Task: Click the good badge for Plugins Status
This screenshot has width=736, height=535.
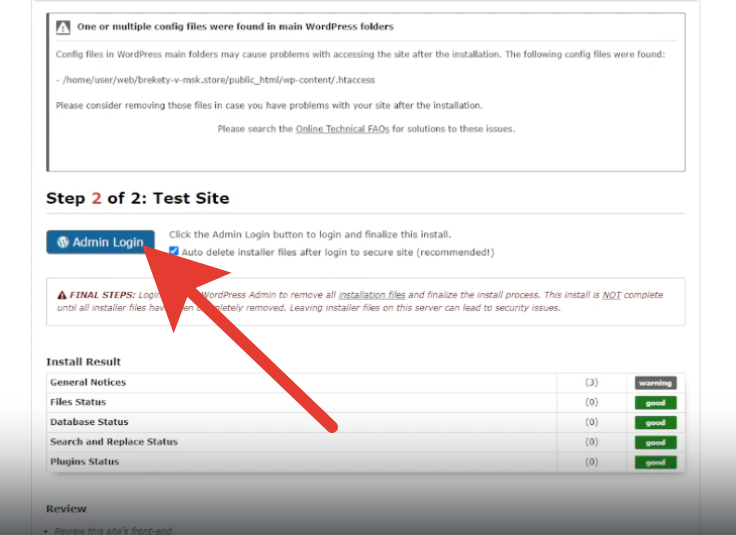Action: click(x=655, y=462)
